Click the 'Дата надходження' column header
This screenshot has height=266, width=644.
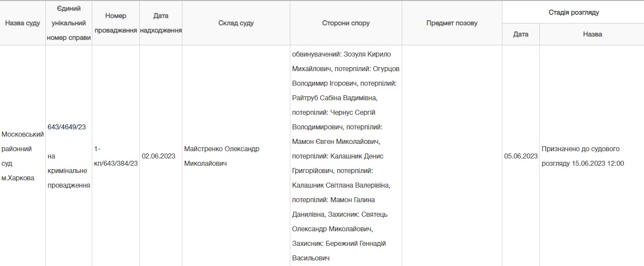[161, 23]
